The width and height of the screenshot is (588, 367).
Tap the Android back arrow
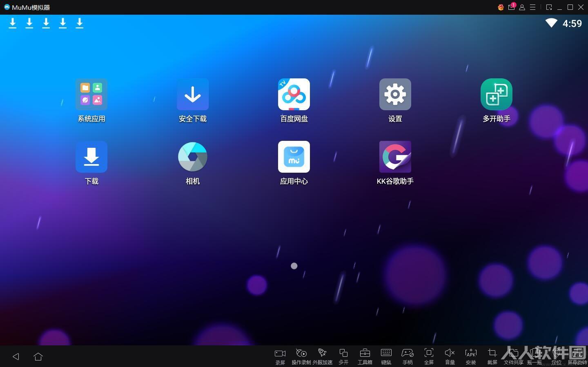coord(16,356)
